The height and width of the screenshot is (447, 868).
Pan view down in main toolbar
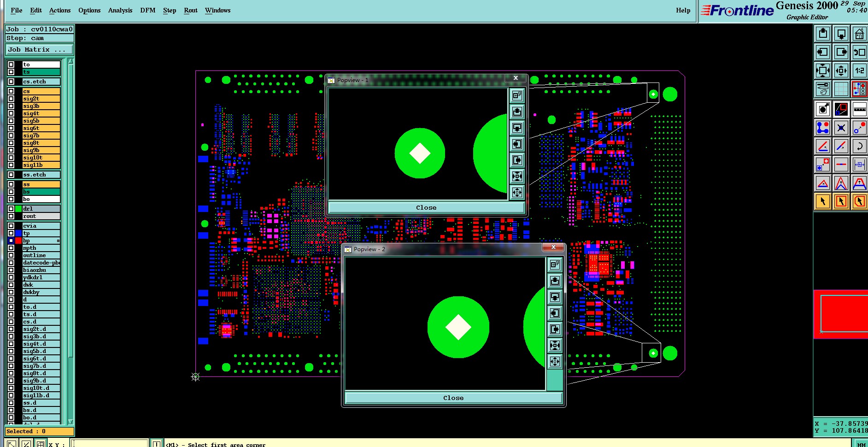(x=841, y=34)
